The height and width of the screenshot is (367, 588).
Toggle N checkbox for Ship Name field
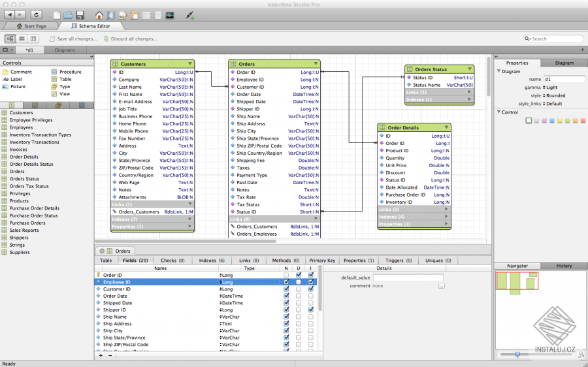pos(286,317)
